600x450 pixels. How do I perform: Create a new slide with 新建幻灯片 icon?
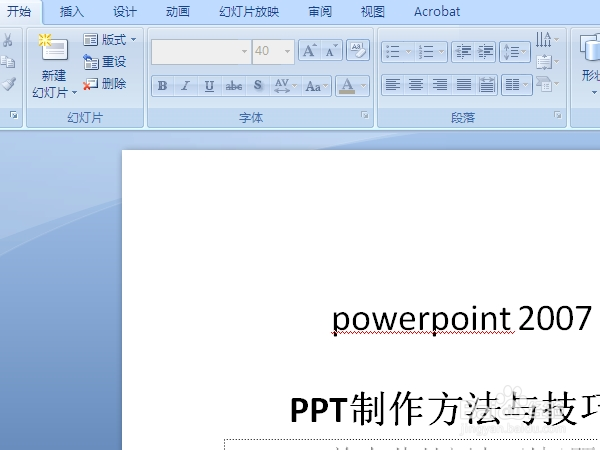click(x=54, y=49)
